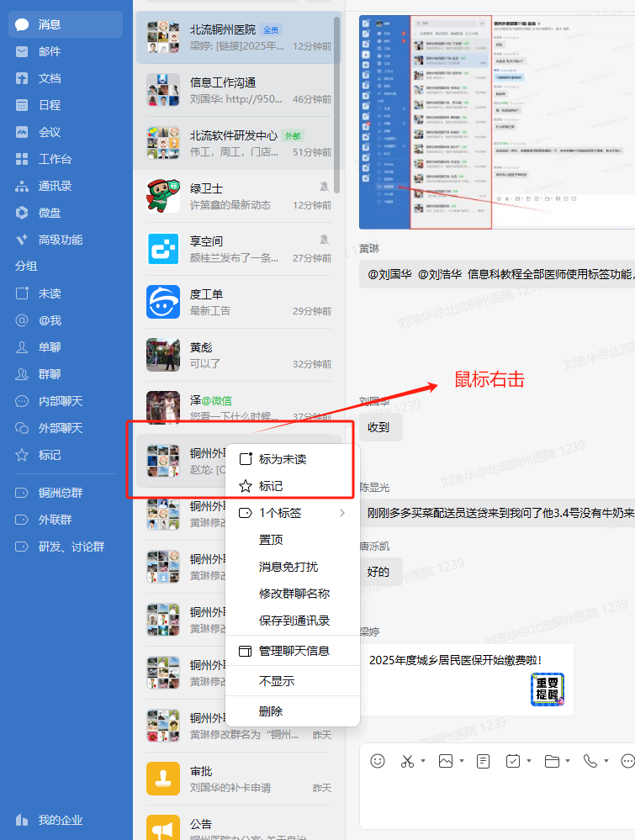Image resolution: width=635 pixels, height=840 pixels.
Task: Click the 绿卫士 avatar icon
Action: pyautogui.click(x=163, y=196)
